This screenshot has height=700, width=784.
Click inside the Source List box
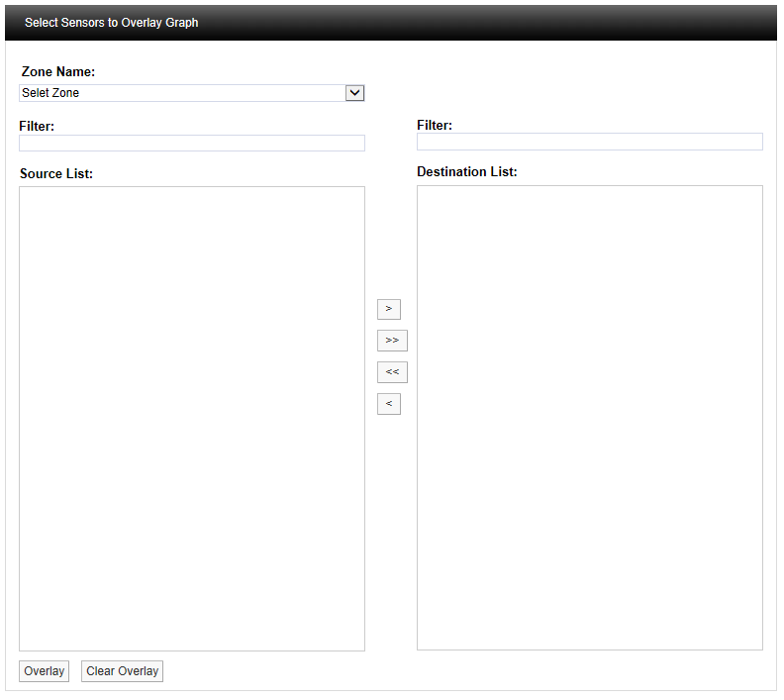(x=192, y=418)
